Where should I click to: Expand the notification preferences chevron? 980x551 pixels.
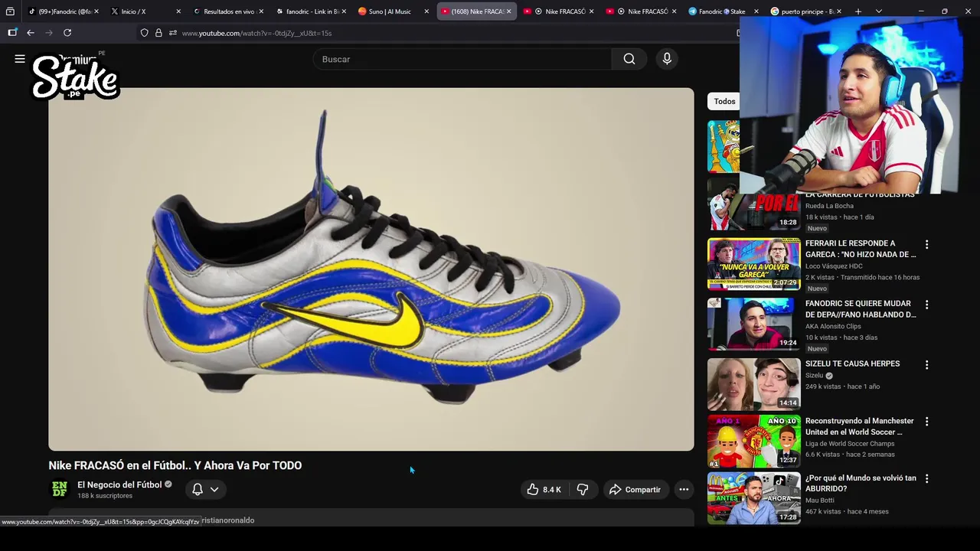pos(214,490)
